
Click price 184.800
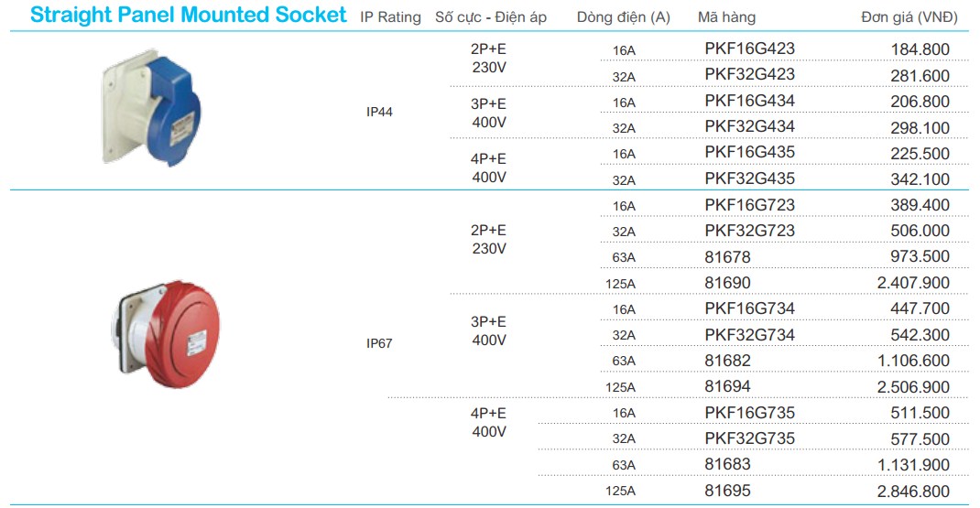coord(920,49)
